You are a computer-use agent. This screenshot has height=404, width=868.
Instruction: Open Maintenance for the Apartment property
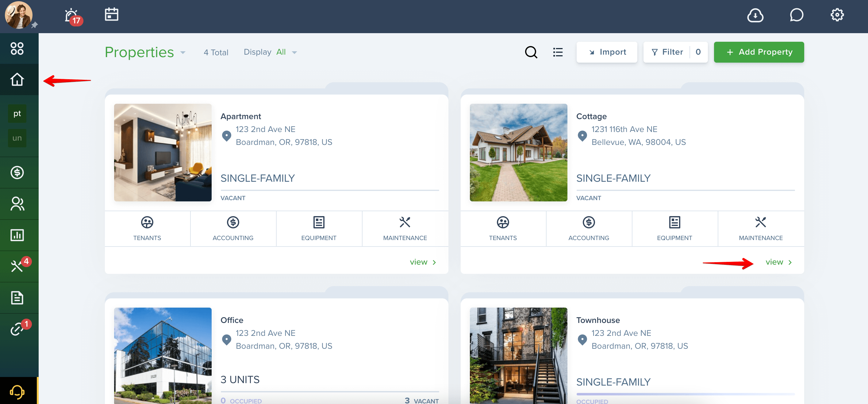coord(405,229)
